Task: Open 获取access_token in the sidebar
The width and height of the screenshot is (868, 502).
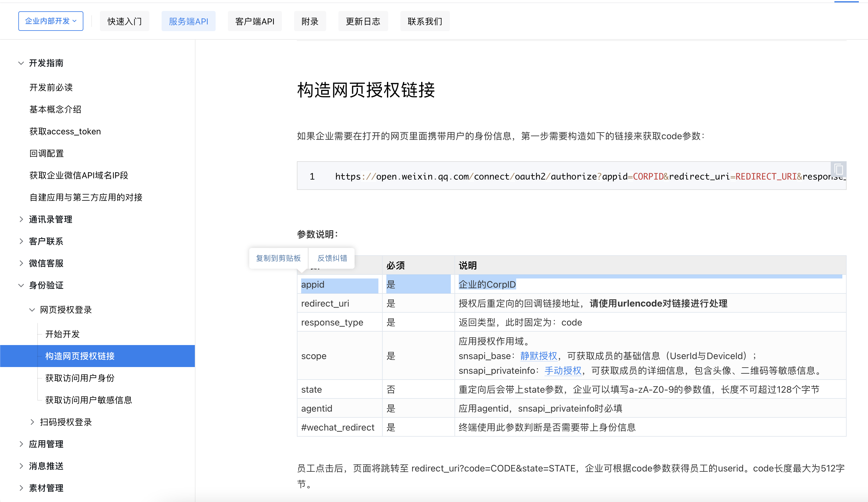Action: point(65,132)
